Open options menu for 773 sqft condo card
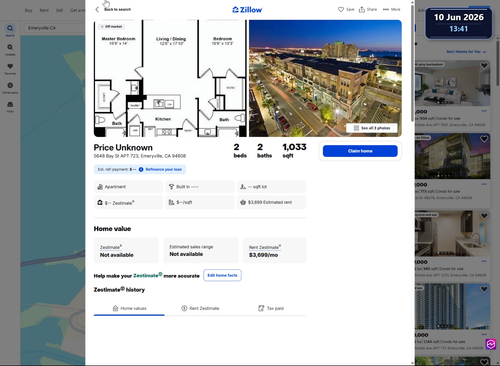Screen dimensions: 500x366 tap(484, 184)
